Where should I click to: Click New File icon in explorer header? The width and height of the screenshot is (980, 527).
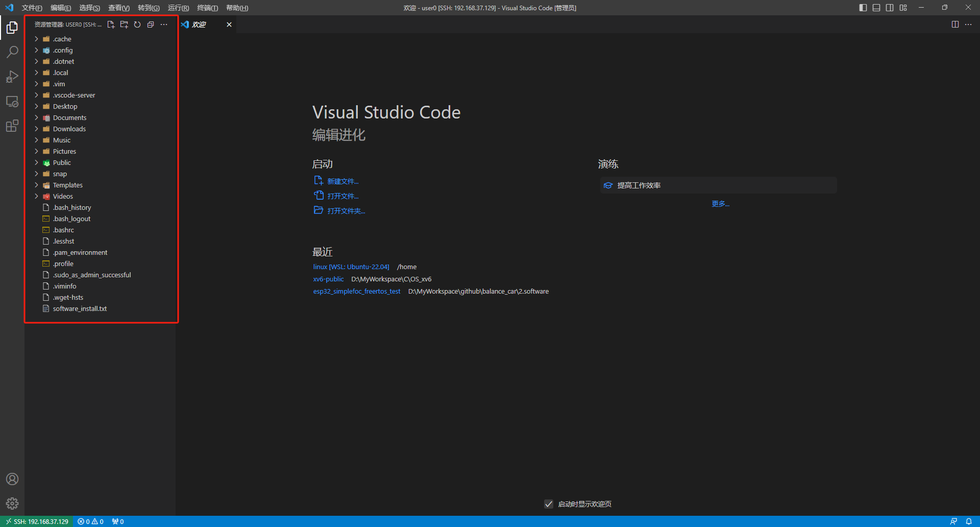coord(111,25)
